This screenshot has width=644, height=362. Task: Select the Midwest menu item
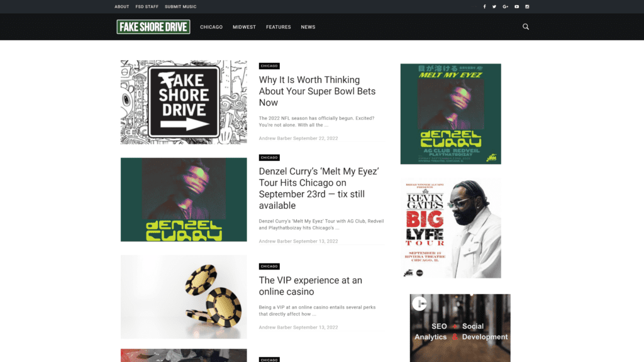tap(245, 27)
